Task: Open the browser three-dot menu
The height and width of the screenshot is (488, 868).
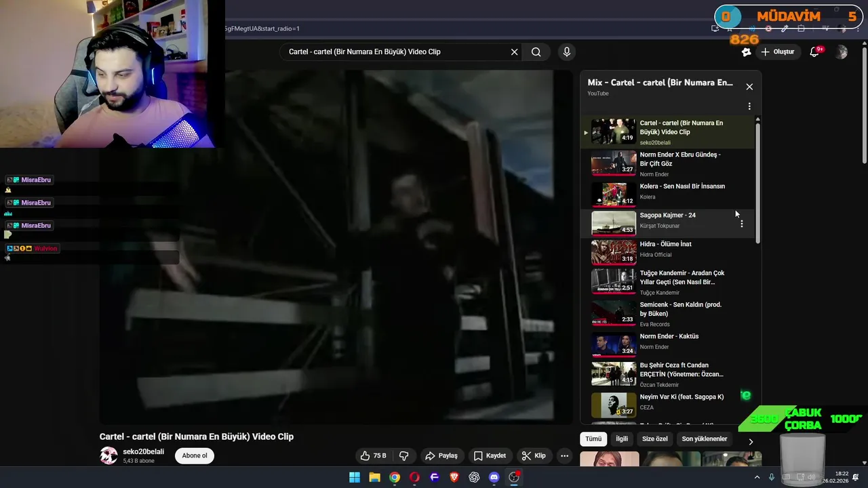Action: (856, 28)
